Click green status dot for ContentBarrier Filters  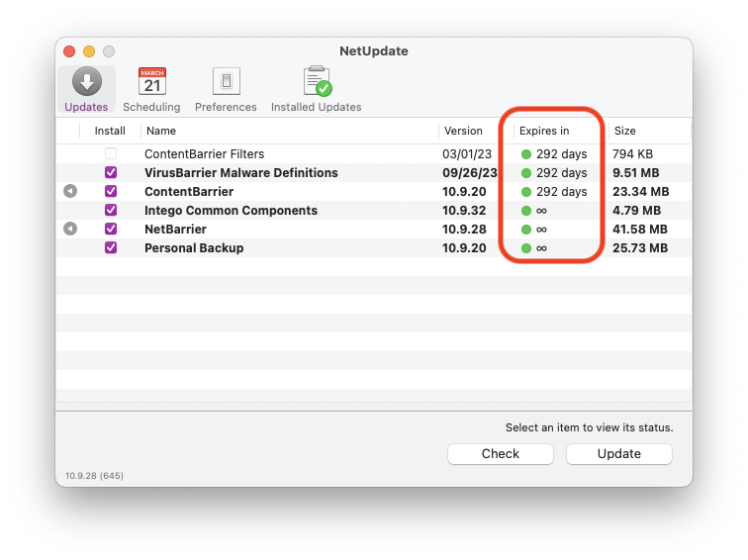point(526,154)
